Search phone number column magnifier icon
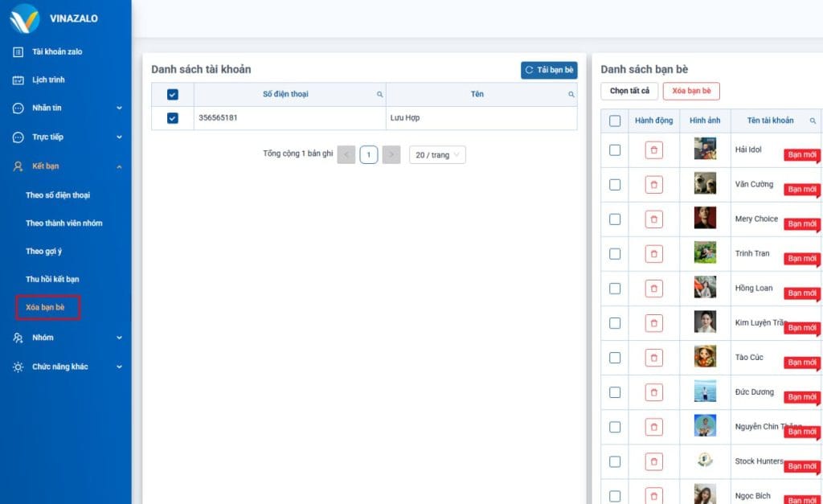 point(380,95)
